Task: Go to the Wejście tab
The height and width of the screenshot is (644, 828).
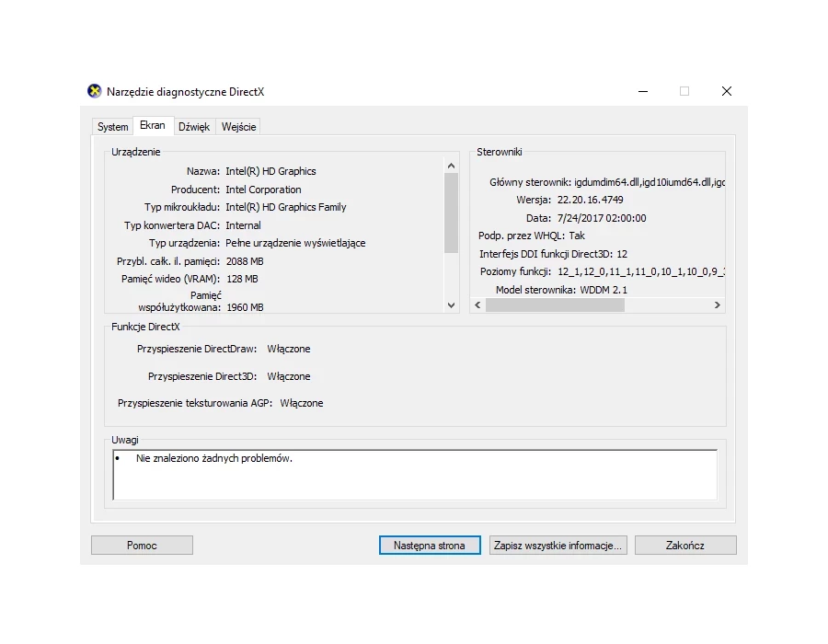Action: [x=238, y=127]
